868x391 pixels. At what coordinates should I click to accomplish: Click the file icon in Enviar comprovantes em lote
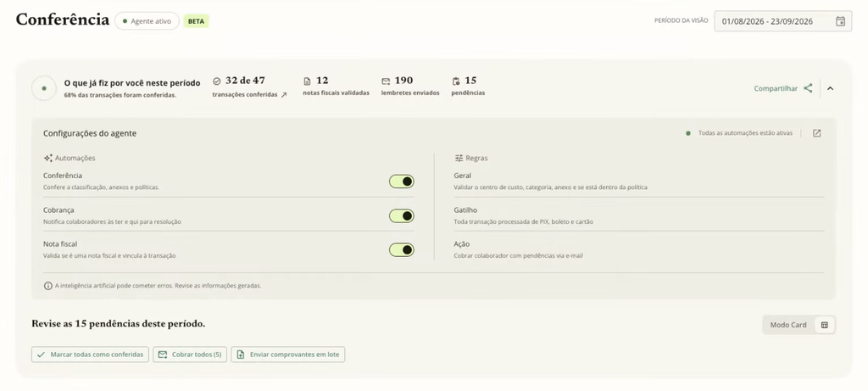pyautogui.click(x=240, y=355)
